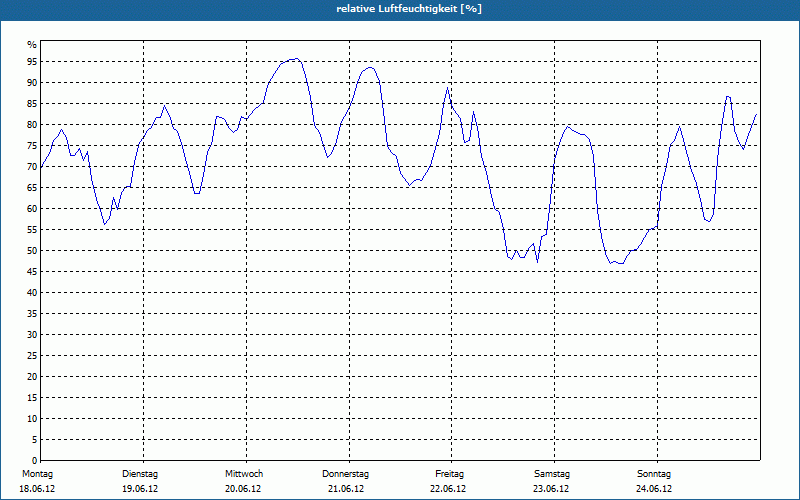Click the y-axis value '40'
Image resolution: width=800 pixels, height=500 pixels.
[x=32, y=293]
